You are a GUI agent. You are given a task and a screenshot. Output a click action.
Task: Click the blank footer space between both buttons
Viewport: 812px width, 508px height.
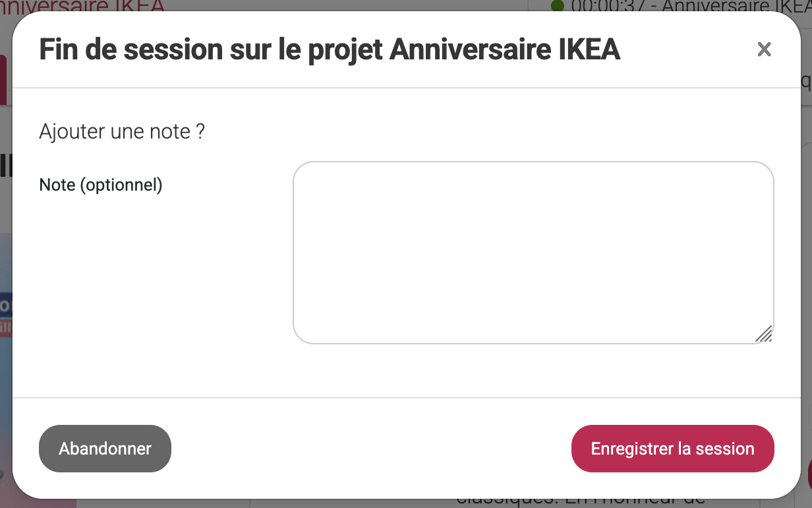click(x=369, y=449)
